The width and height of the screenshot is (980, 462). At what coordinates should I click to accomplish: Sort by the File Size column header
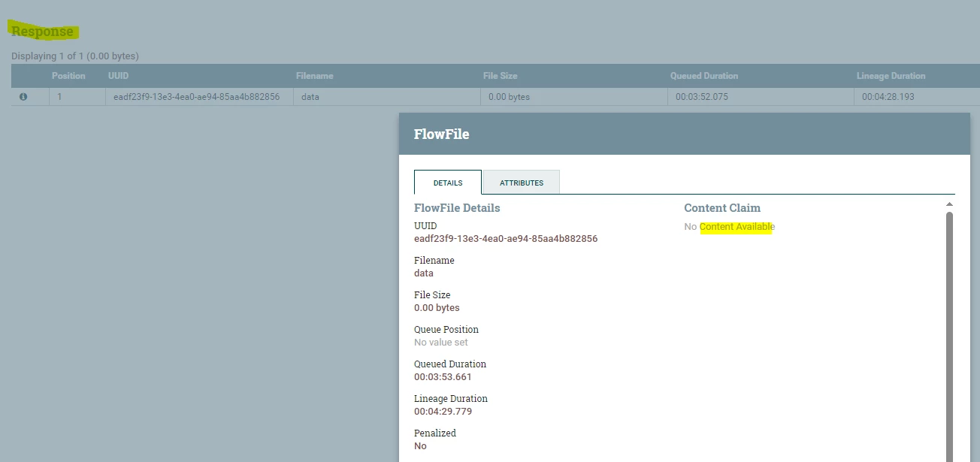pos(500,76)
